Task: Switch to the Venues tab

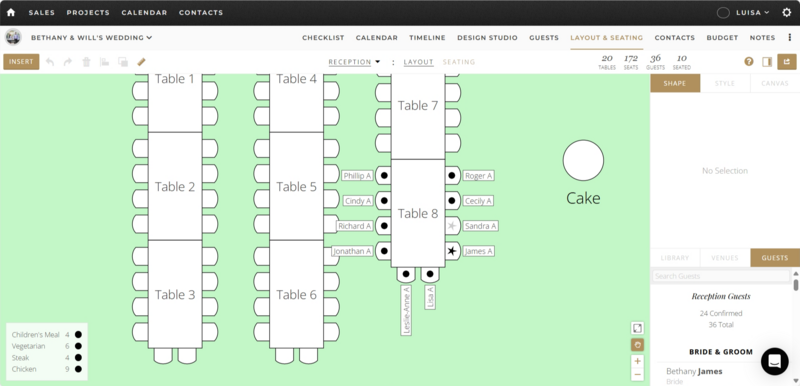Action: [724, 258]
